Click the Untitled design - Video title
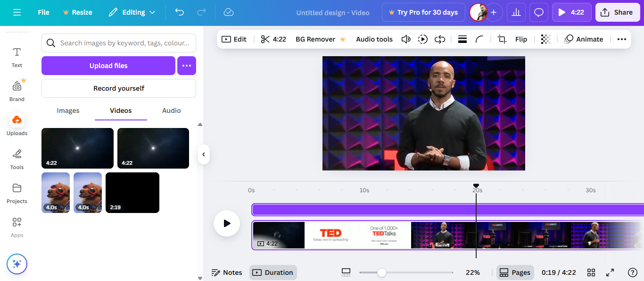 pos(333,12)
